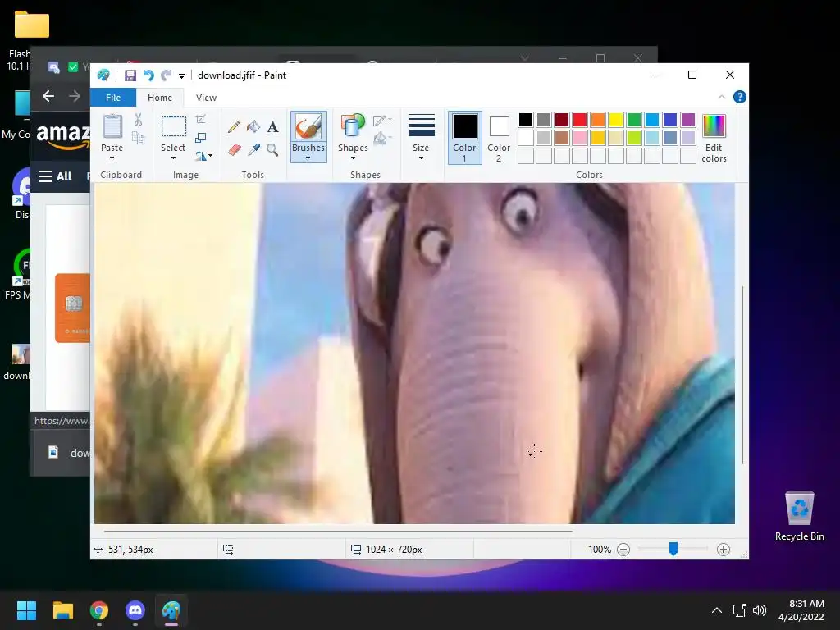This screenshot has height=630, width=840.
Task: Click the 100% zoom level text
Action: (x=600, y=549)
